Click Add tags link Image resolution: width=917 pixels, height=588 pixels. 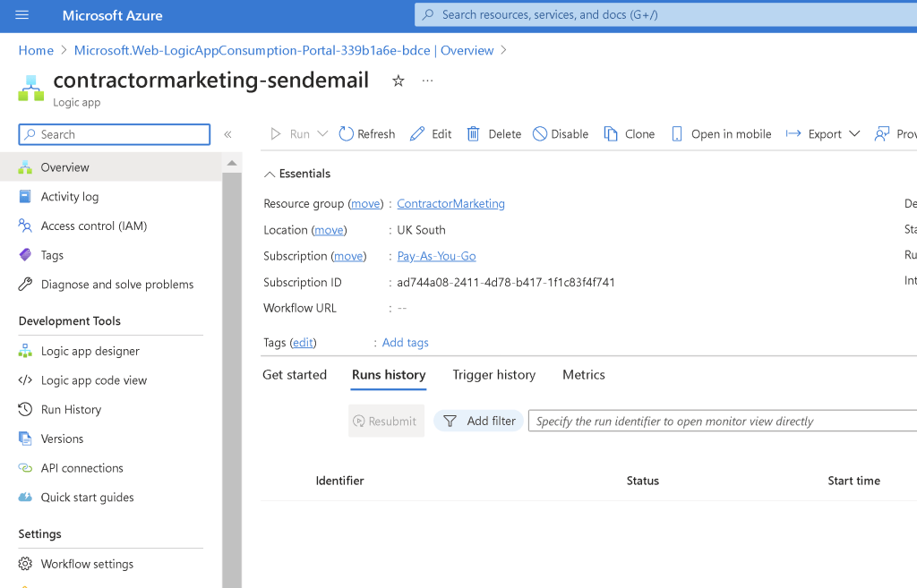(406, 343)
